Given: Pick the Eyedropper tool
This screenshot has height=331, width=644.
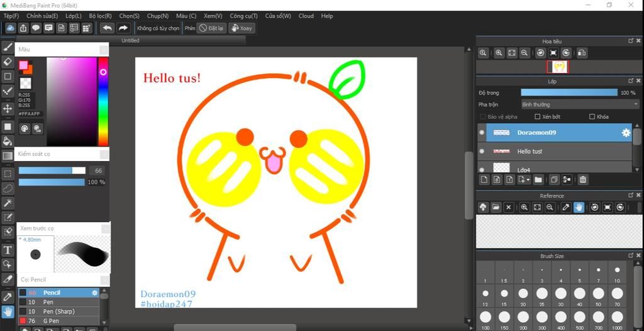Looking at the screenshot, I should [x=8, y=296].
